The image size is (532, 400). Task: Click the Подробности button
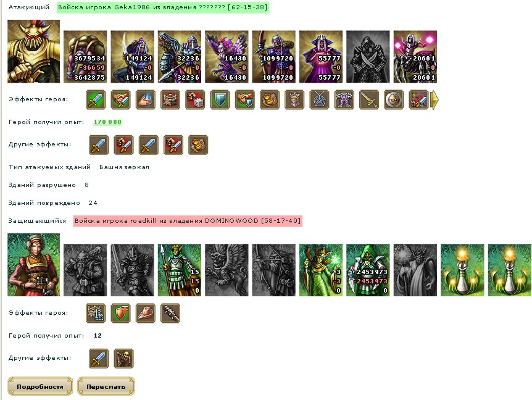[40, 386]
